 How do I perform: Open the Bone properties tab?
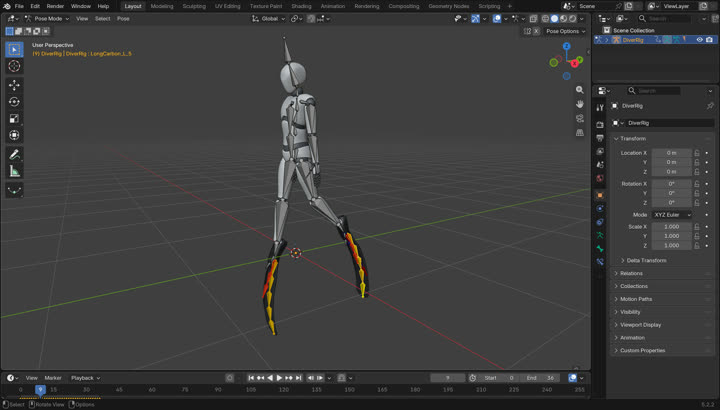(600, 248)
